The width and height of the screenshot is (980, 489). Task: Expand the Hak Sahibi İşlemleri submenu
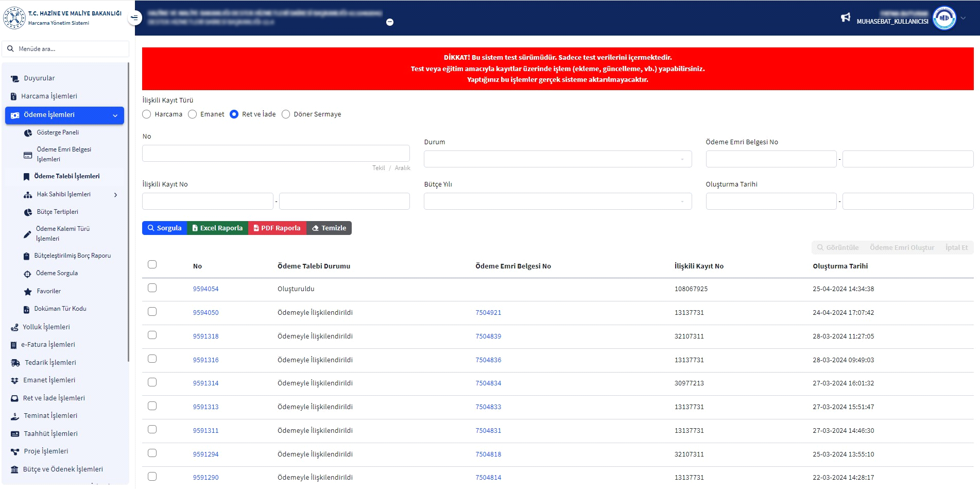[115, 195]
